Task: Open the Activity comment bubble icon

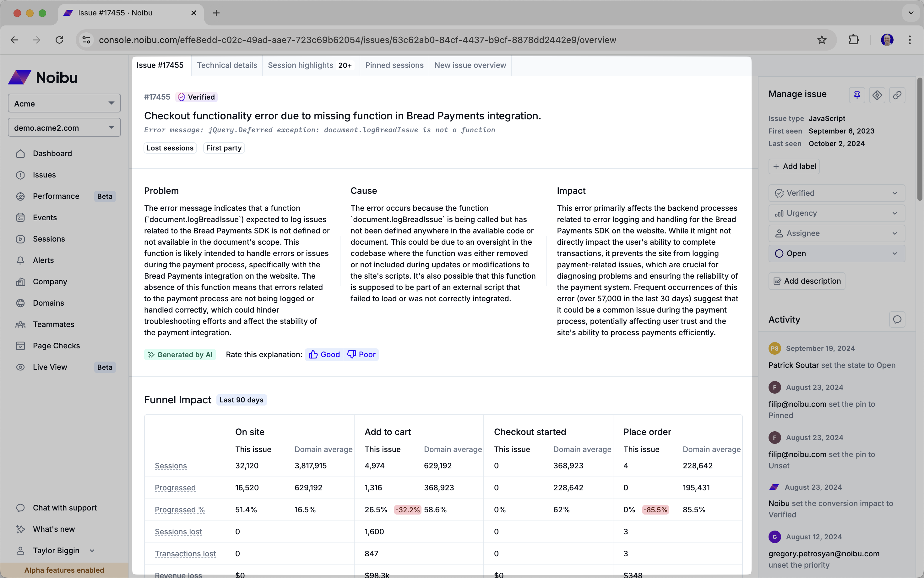Action: click(897, 319)
